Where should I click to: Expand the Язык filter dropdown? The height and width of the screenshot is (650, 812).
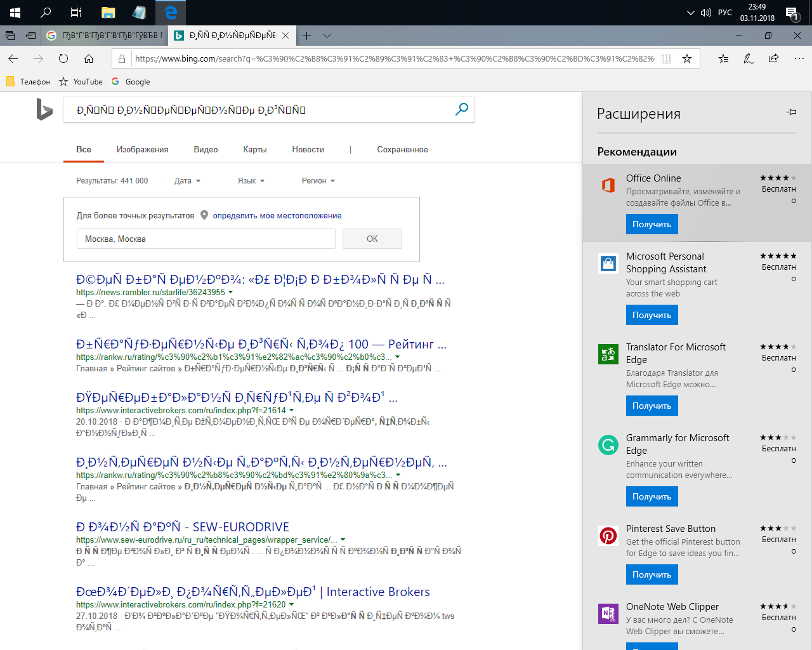[x=251, y=181]
